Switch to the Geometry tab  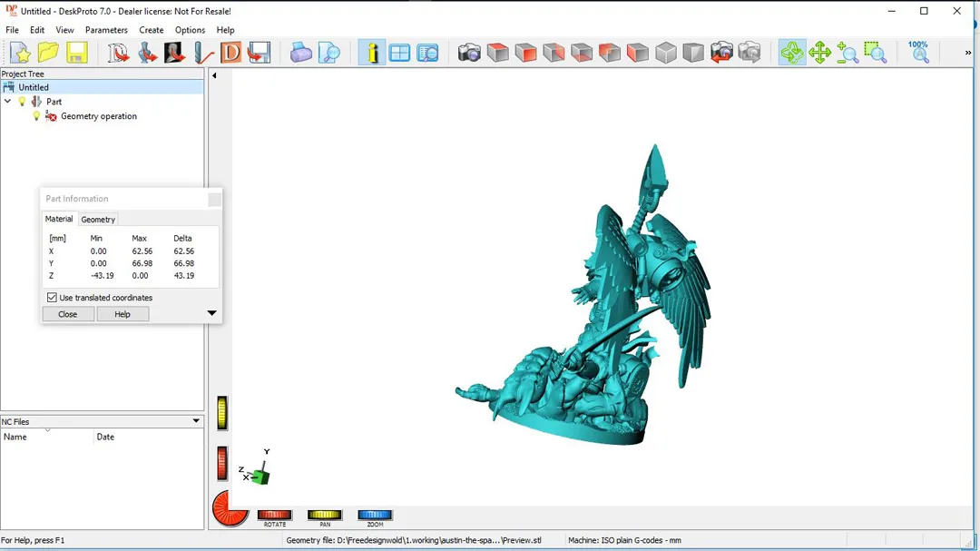[x=98, y=220]
